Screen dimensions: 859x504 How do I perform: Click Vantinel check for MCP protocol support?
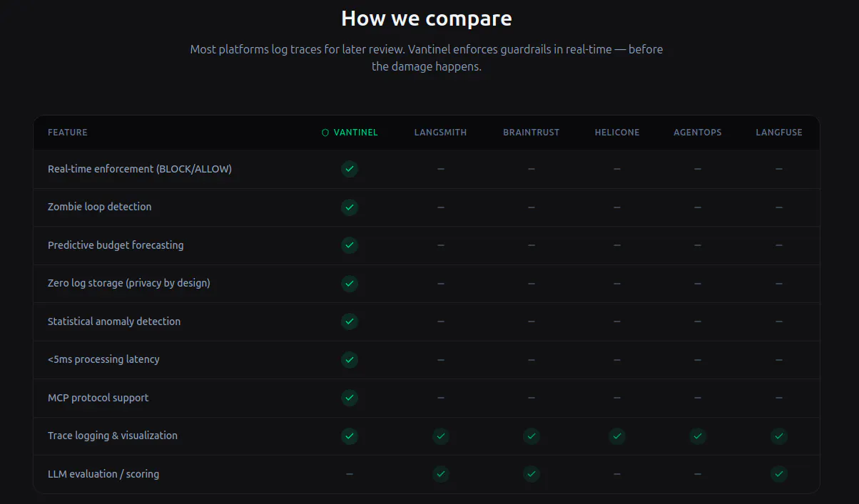click(350, 398)
